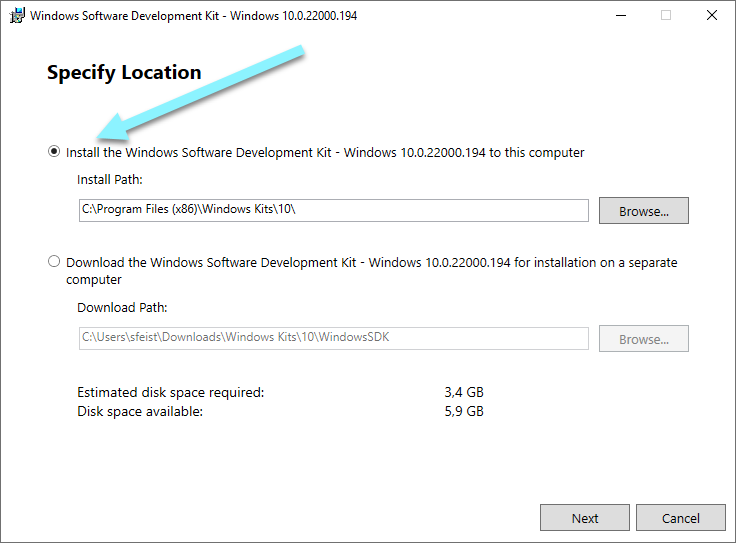Cancel the SDK installation

click(x=681, y=518)
